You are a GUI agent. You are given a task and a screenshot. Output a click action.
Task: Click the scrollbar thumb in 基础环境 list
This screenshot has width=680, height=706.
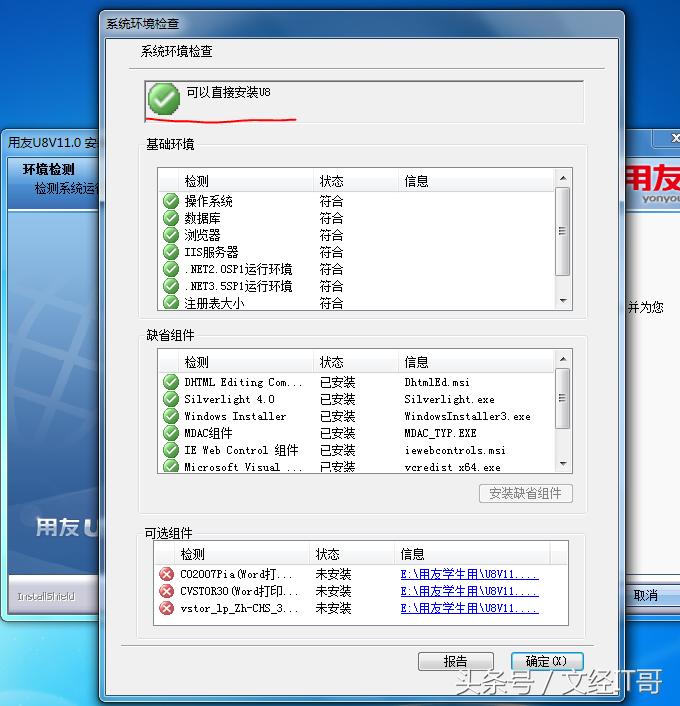click(562, 231)
